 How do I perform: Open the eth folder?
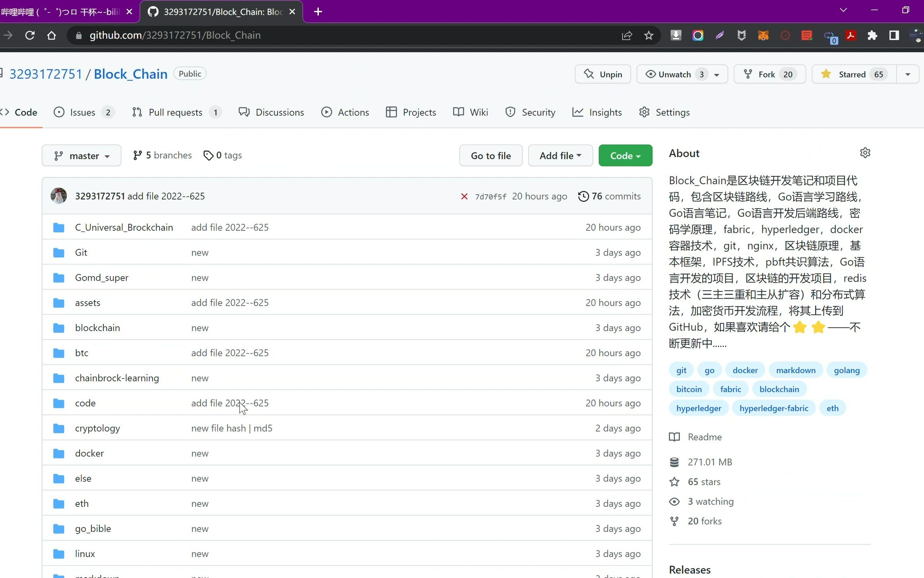82,503
